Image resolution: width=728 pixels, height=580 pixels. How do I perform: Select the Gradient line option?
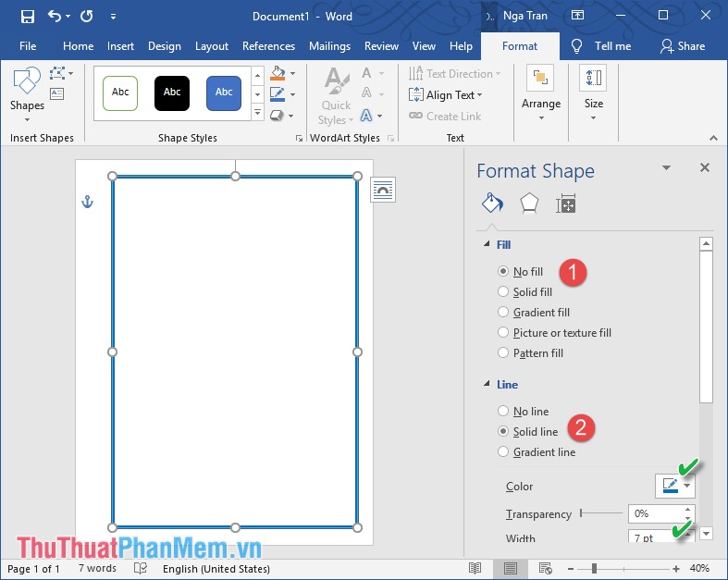pos(537,452)
